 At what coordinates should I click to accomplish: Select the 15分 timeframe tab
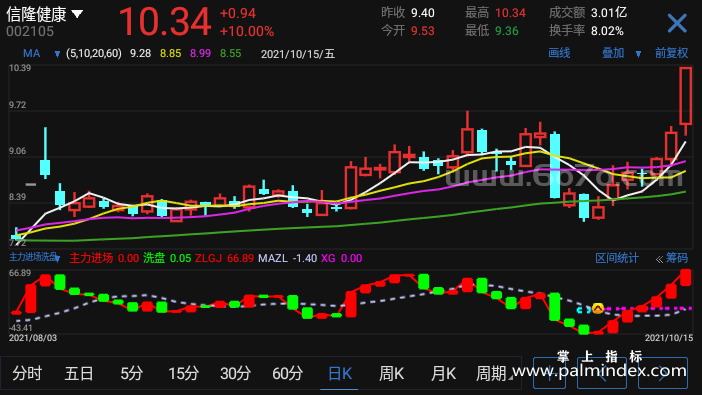point(183,373)
